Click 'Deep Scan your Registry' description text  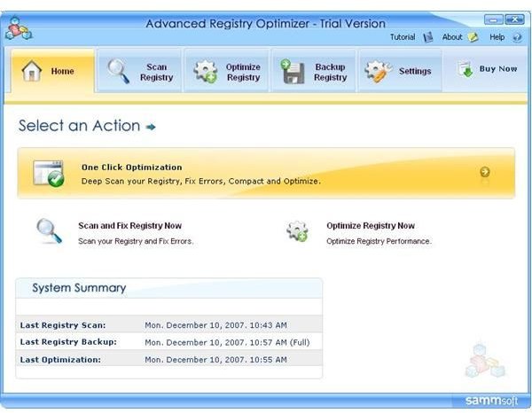(x=201, y=181)
